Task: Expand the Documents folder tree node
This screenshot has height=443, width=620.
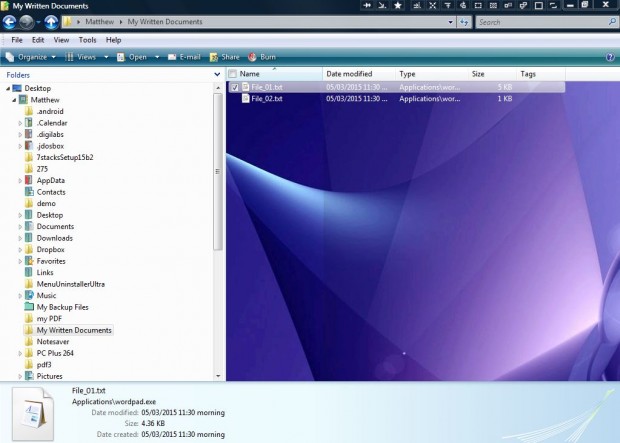Action: (20, 227)
